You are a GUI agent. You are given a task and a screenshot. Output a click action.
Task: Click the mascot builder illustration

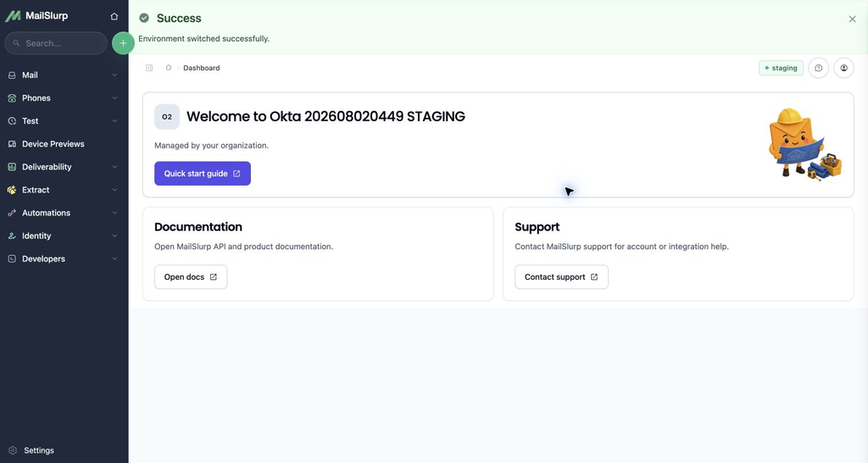(804, 144)
